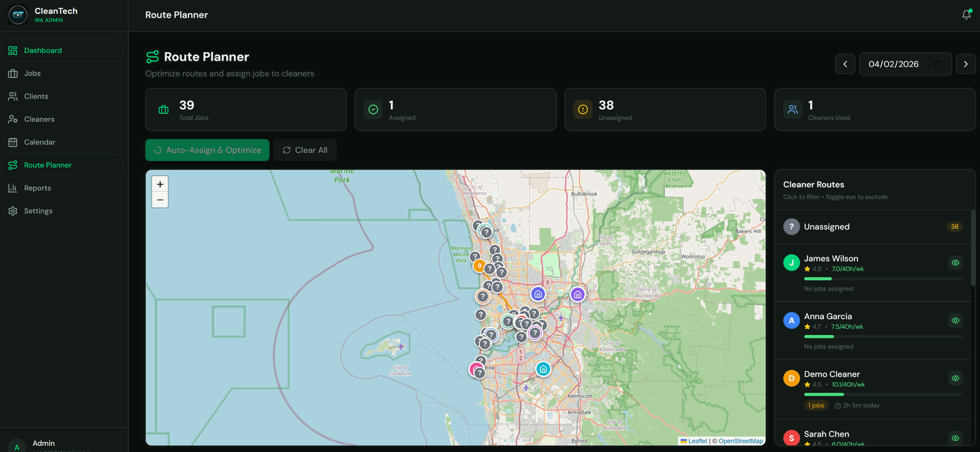Click James Wilson's '7.0/40h/wk' text
This screenshot has height=452, width=980.
[x=848, y=269]
